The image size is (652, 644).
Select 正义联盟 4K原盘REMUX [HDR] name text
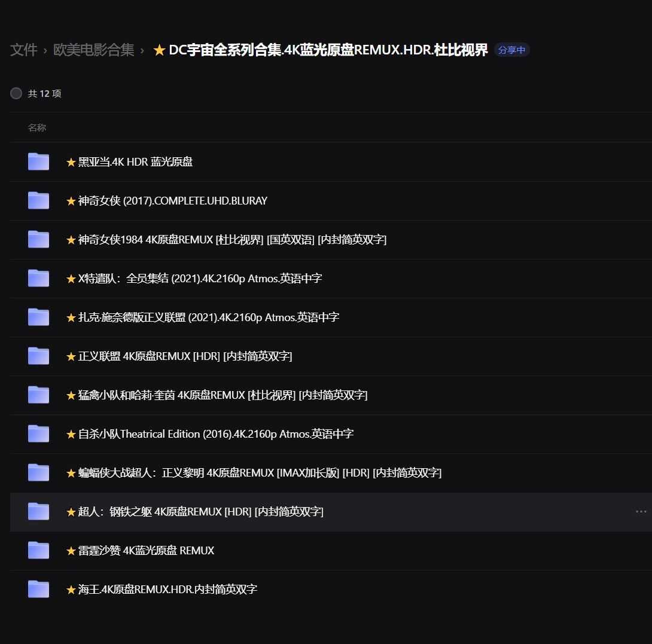pos(185,356)
